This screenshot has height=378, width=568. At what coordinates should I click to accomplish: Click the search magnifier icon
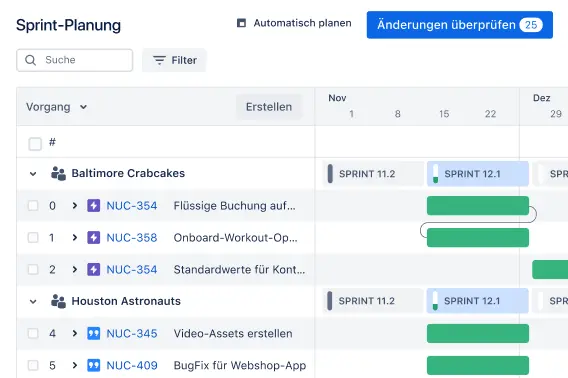(x=31, y=60)
